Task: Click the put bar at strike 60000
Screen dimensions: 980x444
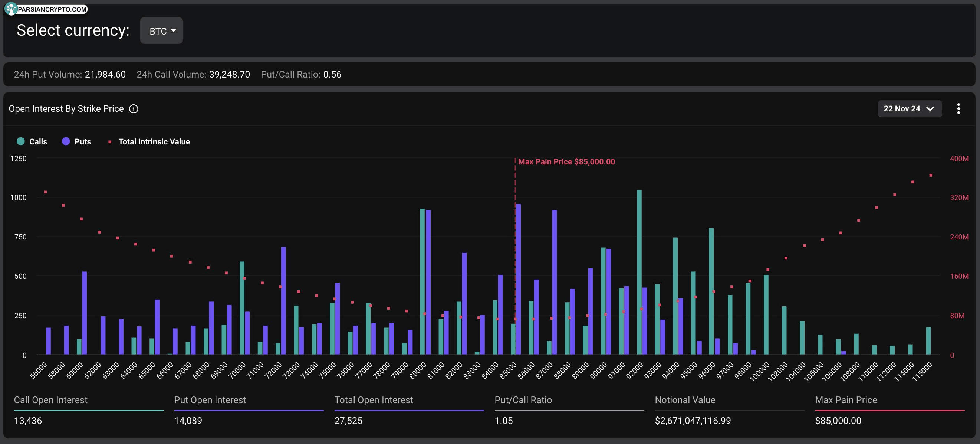Action: tap(85, 313)
